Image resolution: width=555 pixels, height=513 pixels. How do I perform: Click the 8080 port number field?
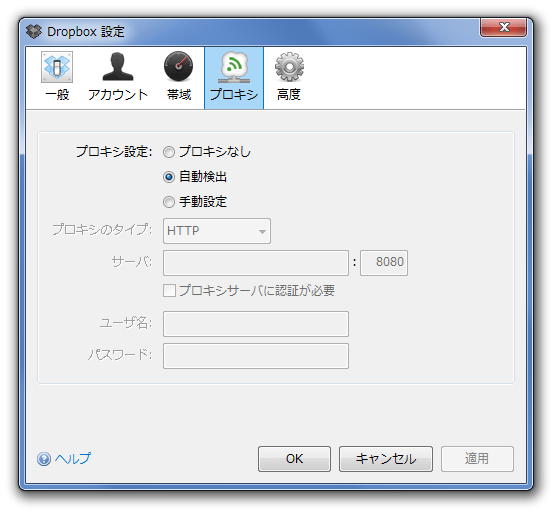pos(384,263)
